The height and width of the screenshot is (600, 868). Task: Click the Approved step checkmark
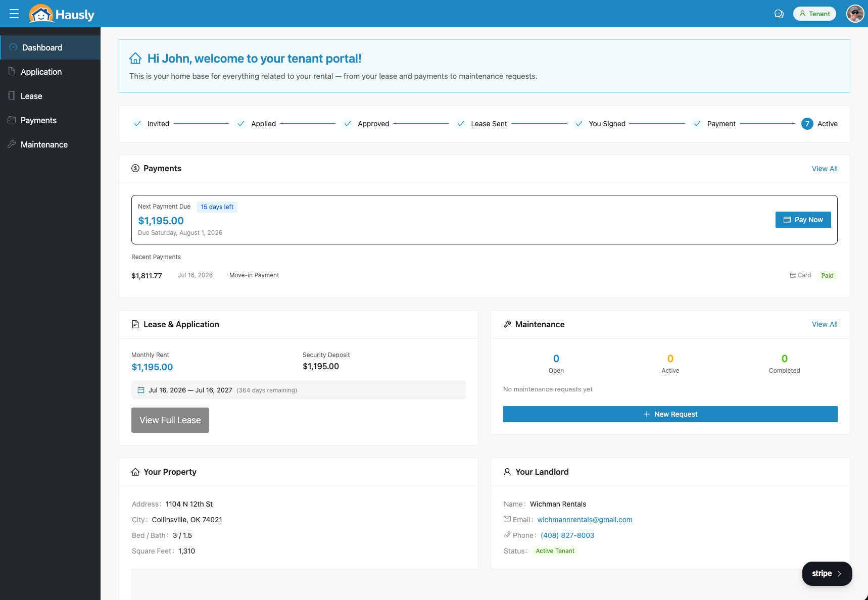pyautogui.click(x=348, y=124)
